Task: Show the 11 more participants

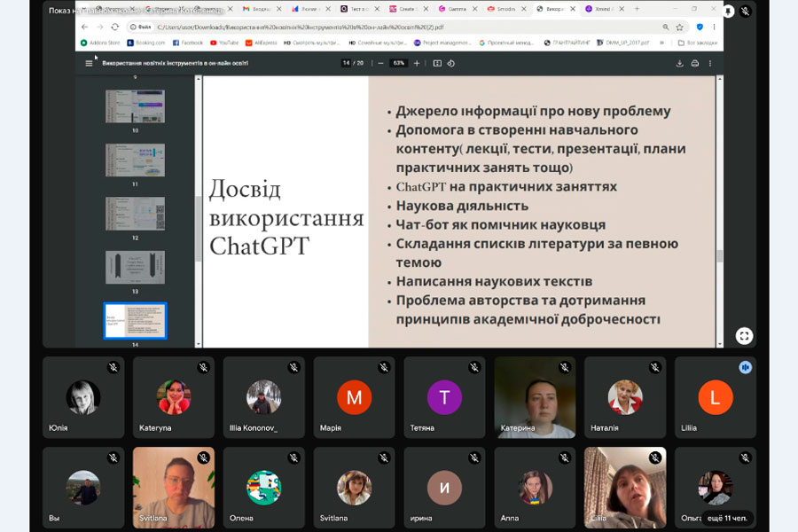Action: click(x=728, y=517)
